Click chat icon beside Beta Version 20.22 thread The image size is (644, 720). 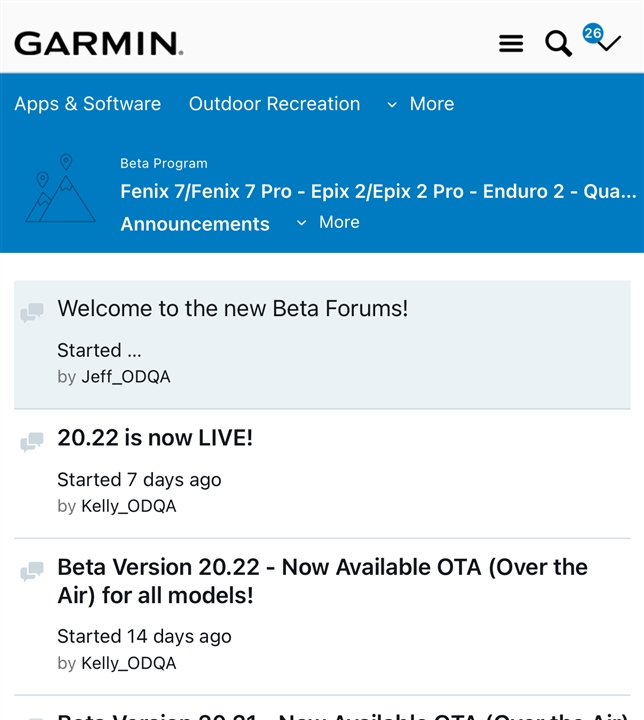[x=32, y=572]
